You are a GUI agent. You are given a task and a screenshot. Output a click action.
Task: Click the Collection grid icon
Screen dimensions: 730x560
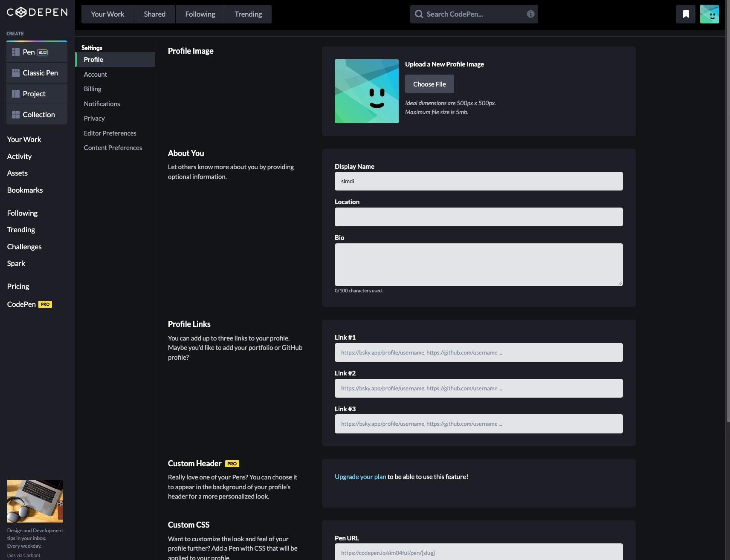point(16,115)
